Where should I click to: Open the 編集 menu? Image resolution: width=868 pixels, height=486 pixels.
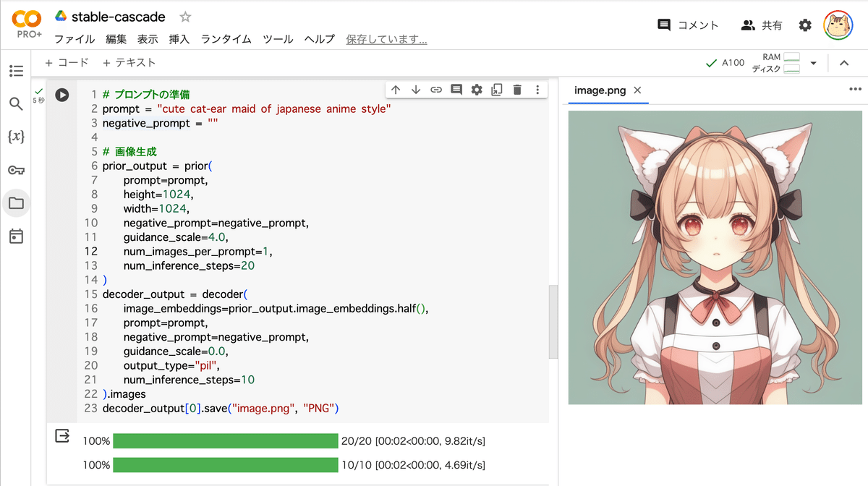coord(116,39)
